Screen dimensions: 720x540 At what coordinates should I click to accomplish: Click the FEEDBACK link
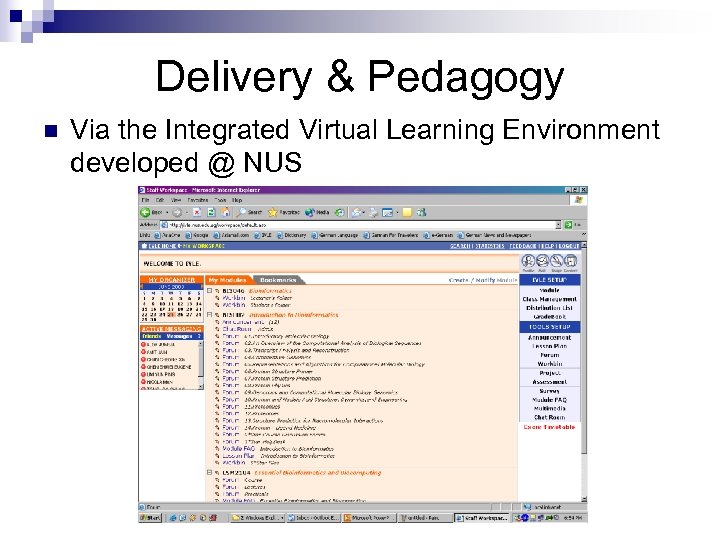pyautogui.click(x=523, y=246)
